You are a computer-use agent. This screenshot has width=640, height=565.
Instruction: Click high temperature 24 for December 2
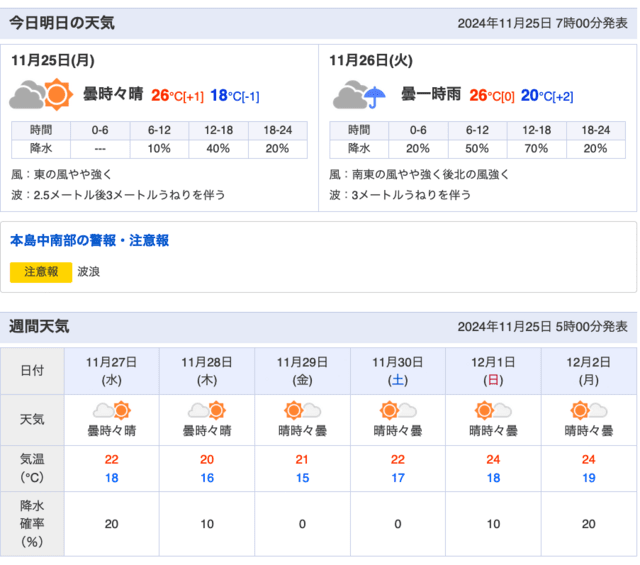pos(589,459)
